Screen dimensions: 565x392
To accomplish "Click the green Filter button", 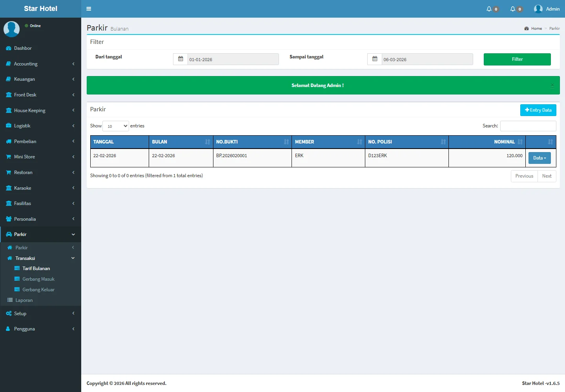I will [517, 59].
